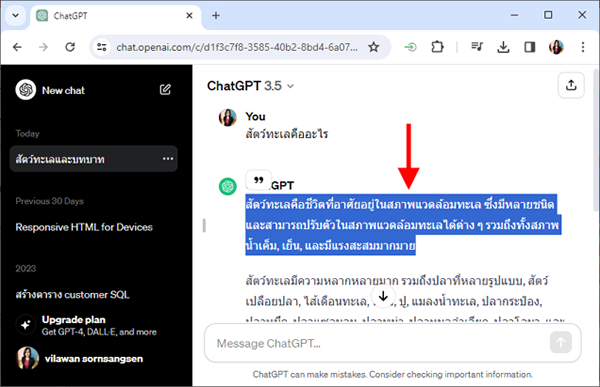Image resolution: width=600 pixels, height=387 pixels.
Task: Open the Chrome three-dot menu
Action: (x=583, y=47)
